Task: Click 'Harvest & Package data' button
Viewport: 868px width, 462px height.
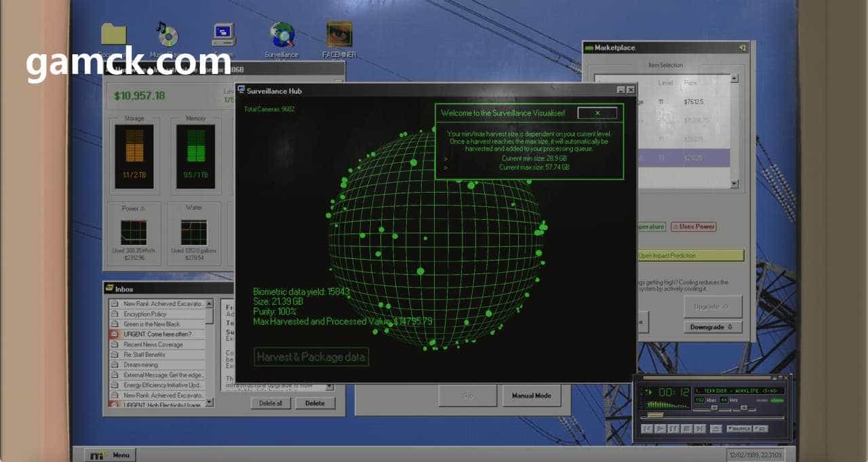Action: click(312, 357)
